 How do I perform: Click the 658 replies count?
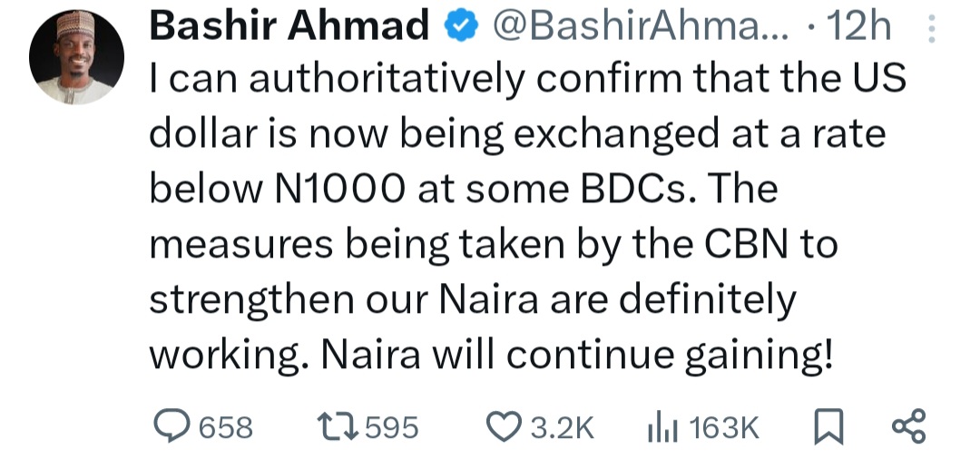click(226, 427)
